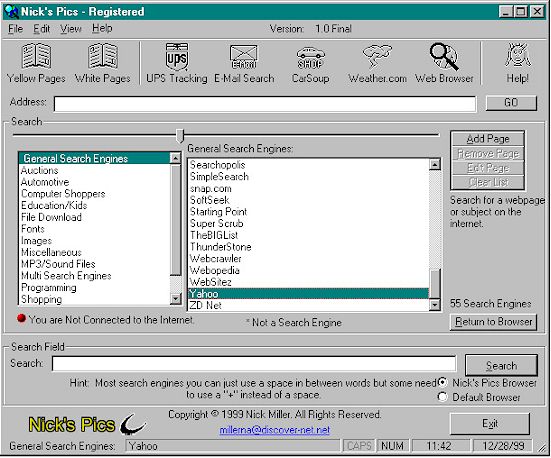Image resolution: width=551 pixels, height=458 pixels.
Task: Choose snap.com in engine list
Action: [309, 188]
